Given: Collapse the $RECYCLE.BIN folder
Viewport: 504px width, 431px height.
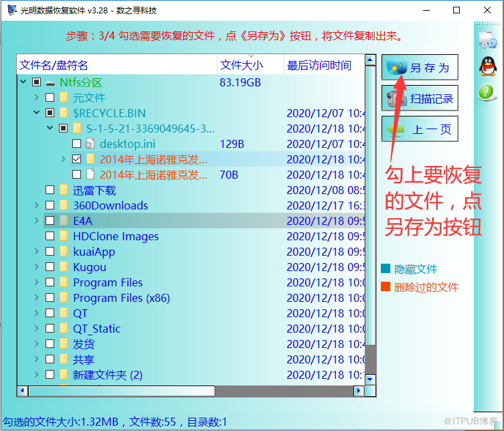Looking at the screenshot, I should coord(36,112).
